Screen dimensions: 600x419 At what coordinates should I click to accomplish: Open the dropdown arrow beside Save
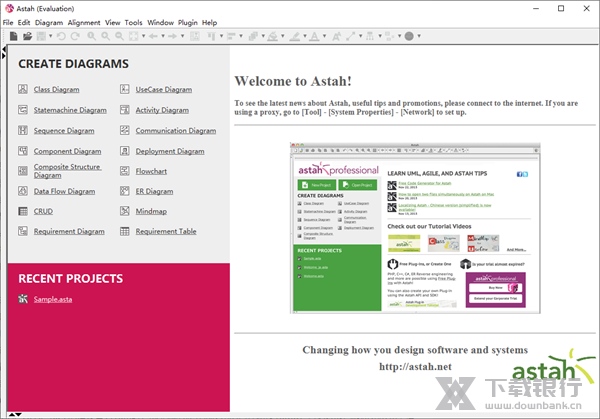[52, 36]
